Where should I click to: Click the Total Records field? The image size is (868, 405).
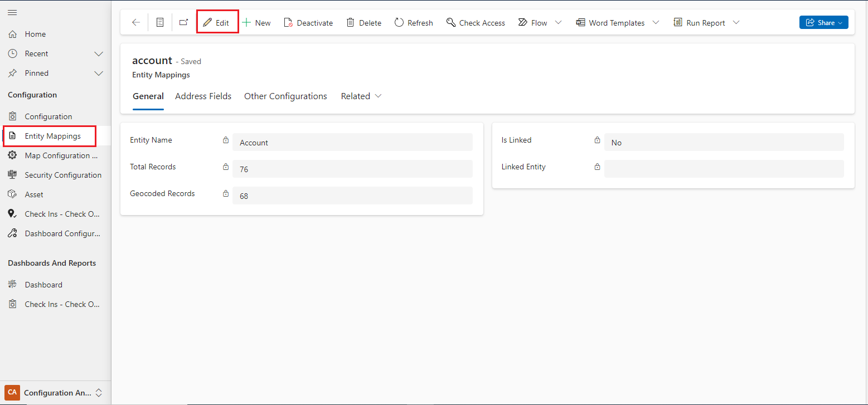[352, 169]
